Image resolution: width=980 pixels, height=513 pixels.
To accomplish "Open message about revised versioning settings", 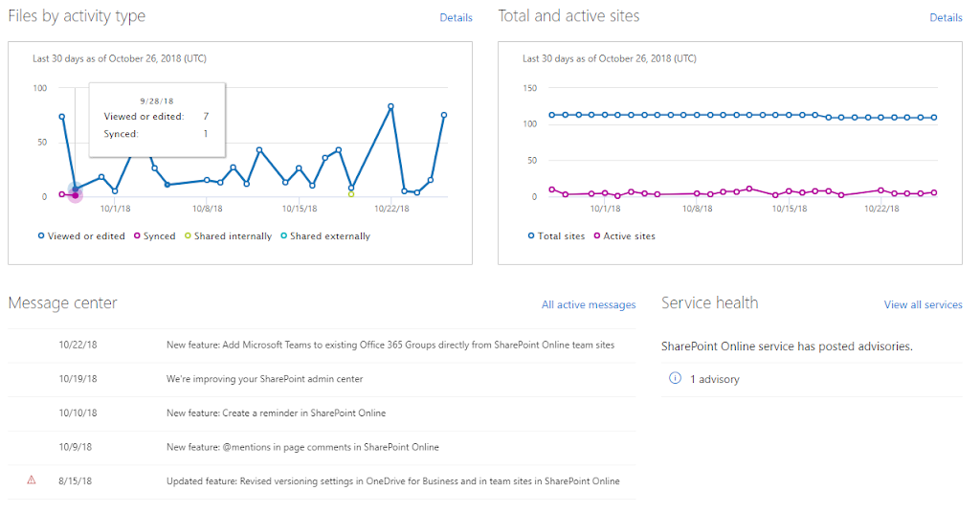I will coord(392,481).
